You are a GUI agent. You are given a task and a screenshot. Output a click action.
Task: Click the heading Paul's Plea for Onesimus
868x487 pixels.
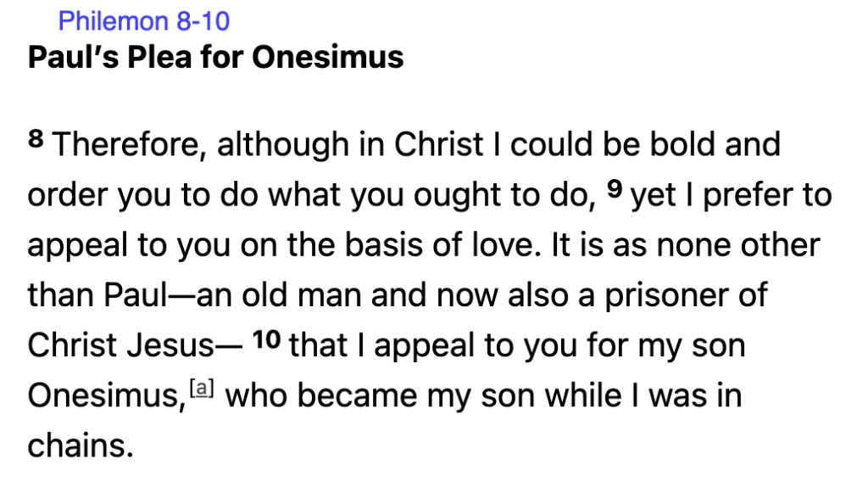pyautogui.click(x=215, y=58)
